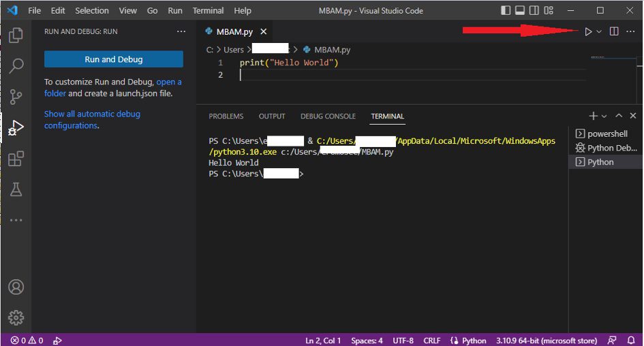Toggle primary side bar layout icon

pos(506,11)
